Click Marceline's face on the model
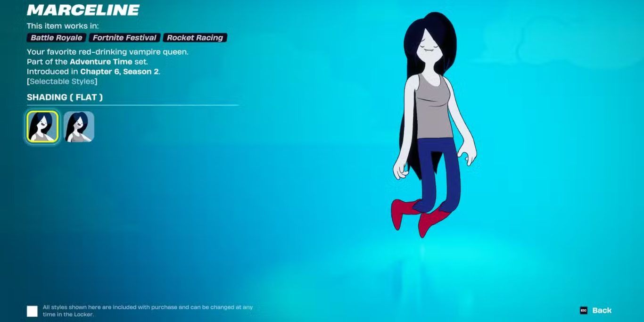Viewport: 644px width, 322px height. 429,48
